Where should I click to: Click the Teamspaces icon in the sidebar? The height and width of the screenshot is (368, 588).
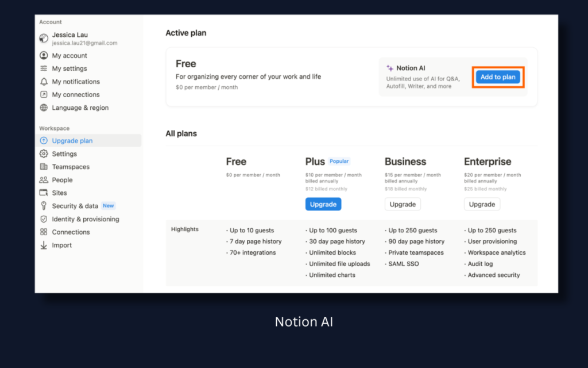[x=44, y=167]
